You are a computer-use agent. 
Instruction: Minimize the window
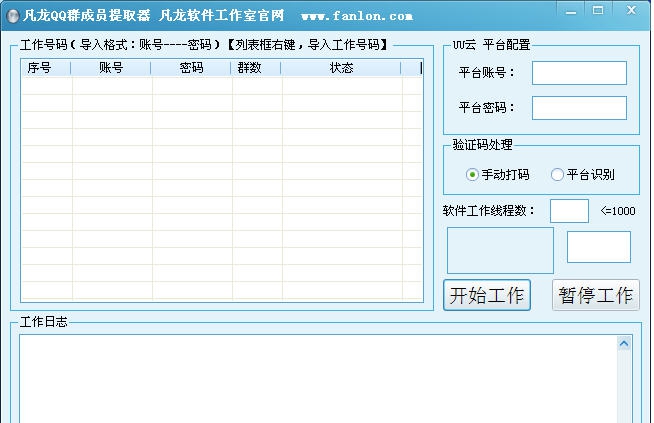571,12
